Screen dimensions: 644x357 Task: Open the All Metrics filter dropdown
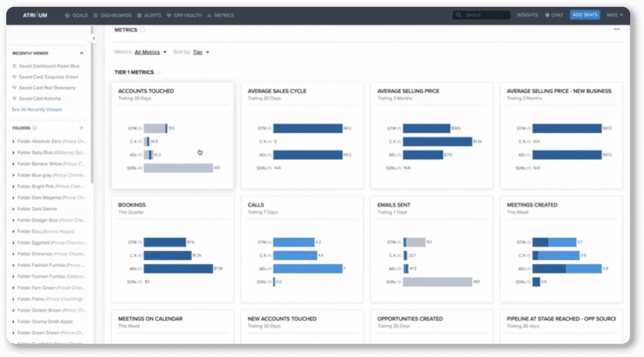151,52
